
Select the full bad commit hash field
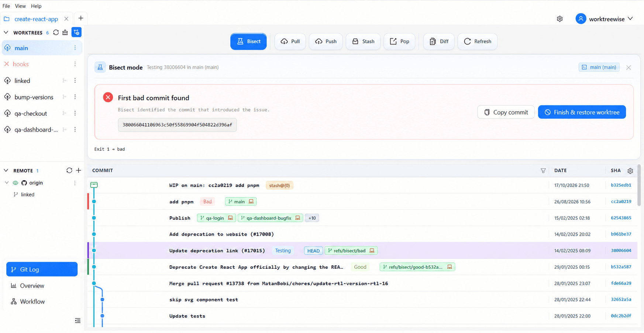(177, 125)
